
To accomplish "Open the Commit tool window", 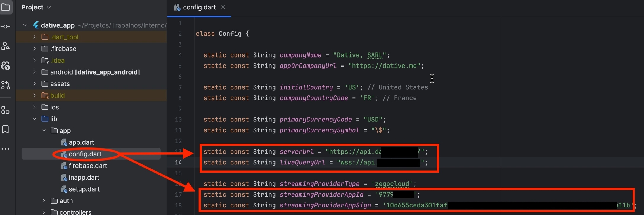I will click(x=6, y=27).
